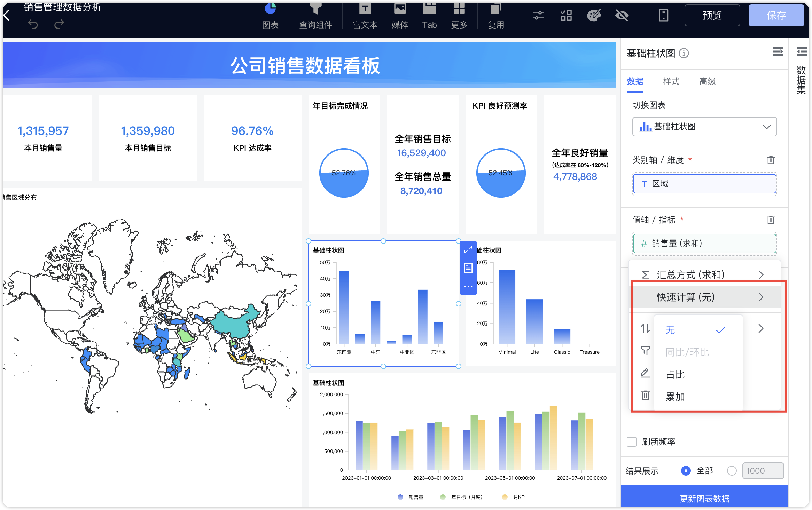Image resolution: width=812 pixels, height=510 pixels.
Task: Select the 区域 dimension field
Action: pos(704,184)
